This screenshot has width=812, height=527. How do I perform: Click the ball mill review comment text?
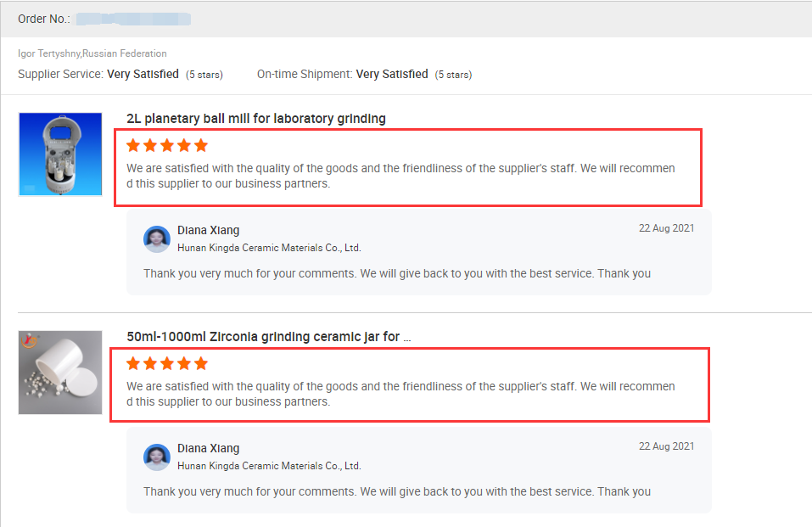tap(400, 176)
